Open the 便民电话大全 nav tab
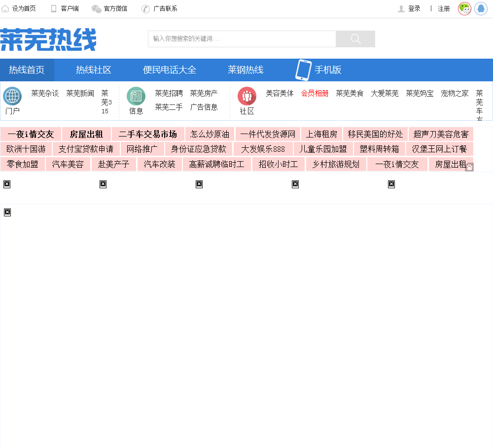This screenshot has height=448, width=493. click(x=170, y=70)
